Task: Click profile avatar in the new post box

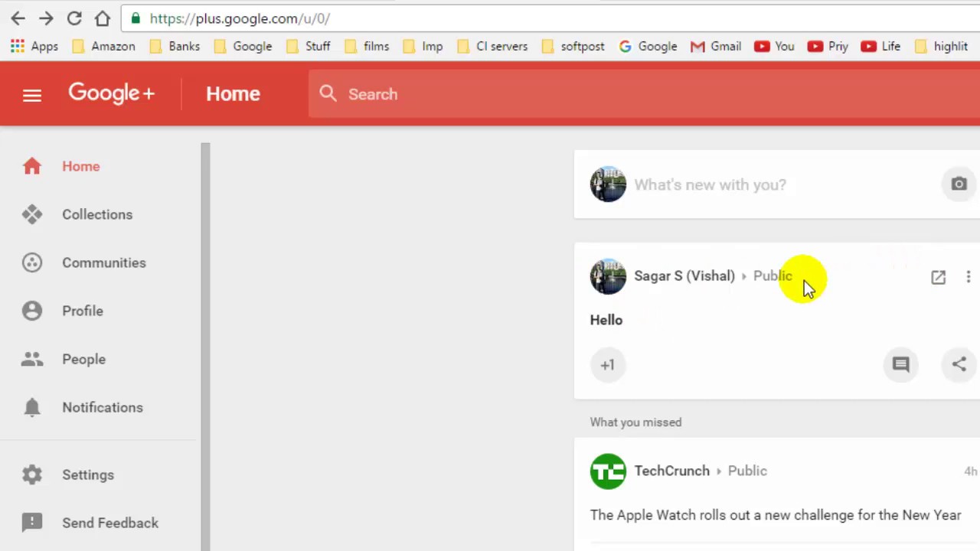Action: [608, 184]
